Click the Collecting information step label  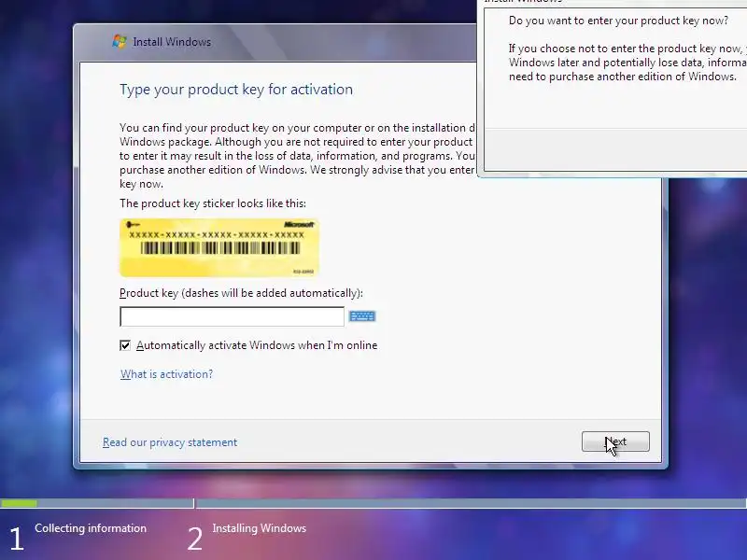[91, 528]
